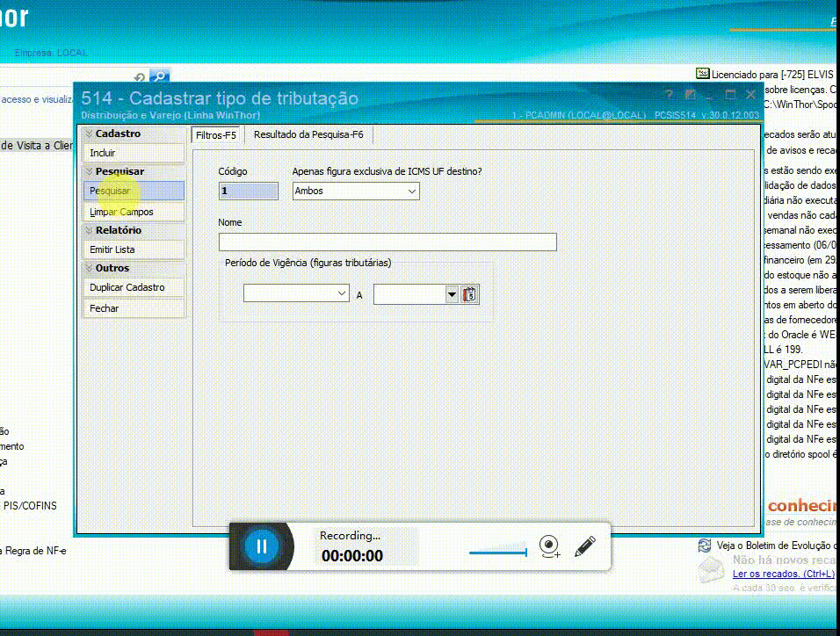Focus the Código input field
Screen dimensions: 840x636
pyautogui.click(x=248, y=191)
